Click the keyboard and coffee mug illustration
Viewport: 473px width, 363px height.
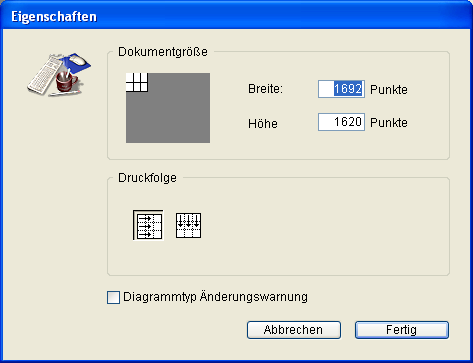(x=59, y=74)
